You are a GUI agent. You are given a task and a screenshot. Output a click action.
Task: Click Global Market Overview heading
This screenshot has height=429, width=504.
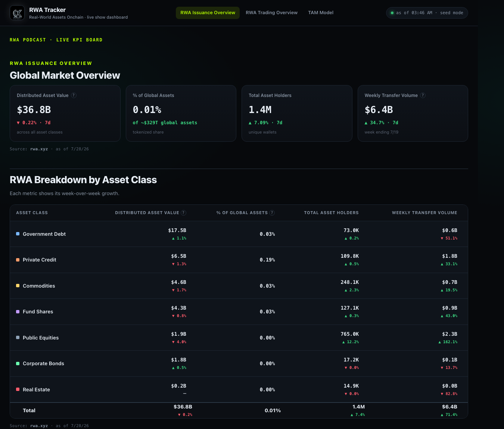[x=65, y=75]
